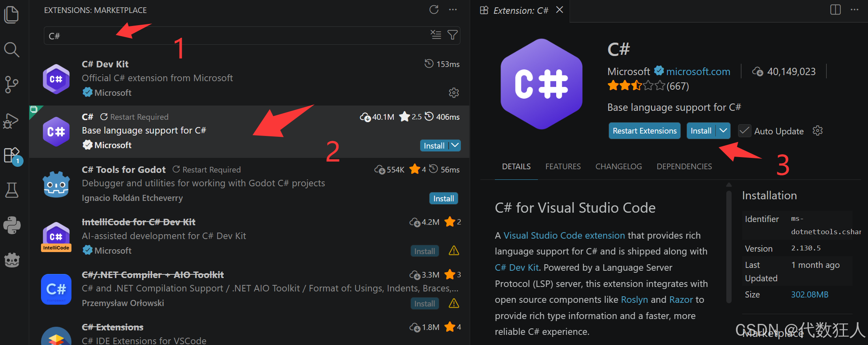
Task: Switch to the DEPENDENCIES tab
Action: (684, 166)
